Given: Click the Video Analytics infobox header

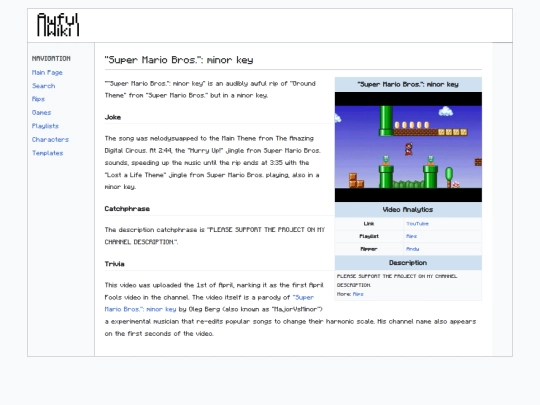Looking at the screenshot, I should [408, 210].
